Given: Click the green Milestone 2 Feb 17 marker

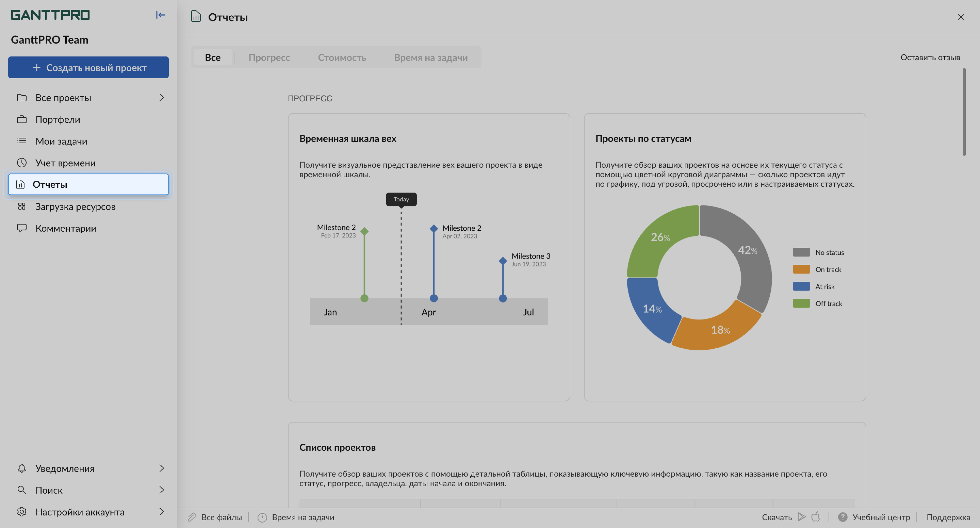Looking at the screenshot, I should [x=364, y=231].
